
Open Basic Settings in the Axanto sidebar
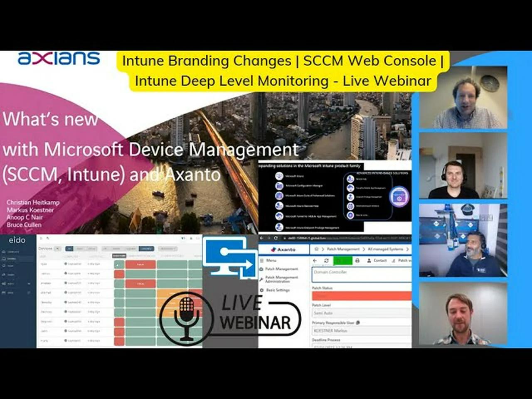pyautogui.click(x=275, y=290)
